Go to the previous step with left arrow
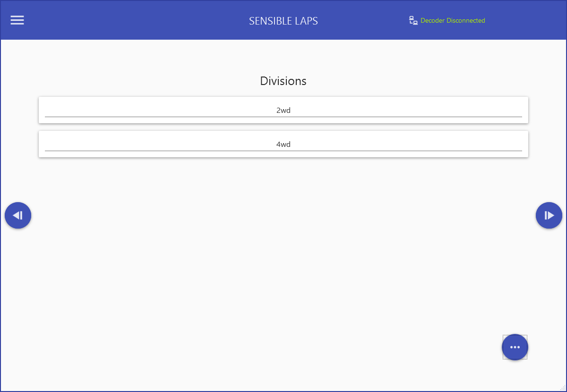Image resolution: width=567 pixels, height=392 pixels. (18, 215)
